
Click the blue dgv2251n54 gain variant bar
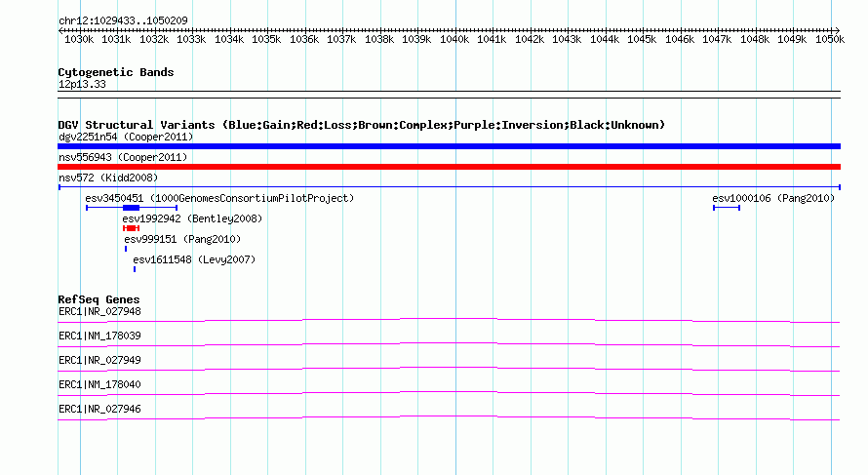click(449, 146)
